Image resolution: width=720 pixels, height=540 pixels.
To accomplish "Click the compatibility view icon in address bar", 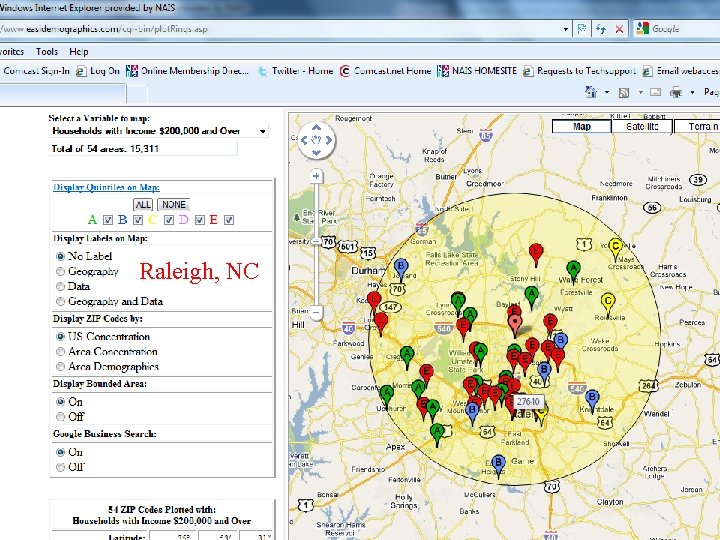I will 582,29.
